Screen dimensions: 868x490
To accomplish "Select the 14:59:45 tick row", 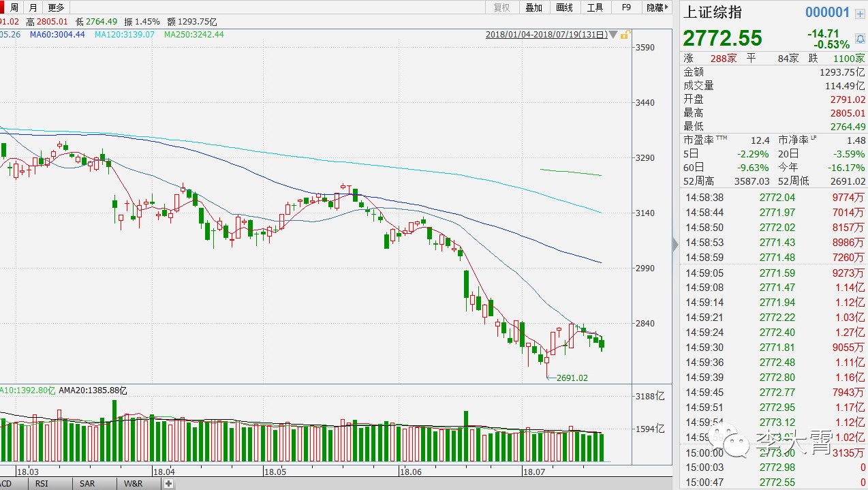I will coord(775,393).
